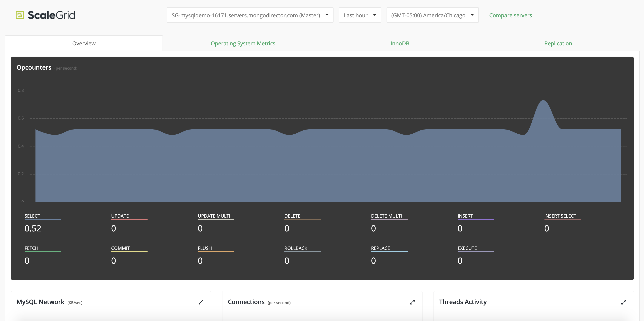Toggle the ROLLBACK series legend
Image resolution: width=644 pixels, height=321 pixels.
coord(296,248)
